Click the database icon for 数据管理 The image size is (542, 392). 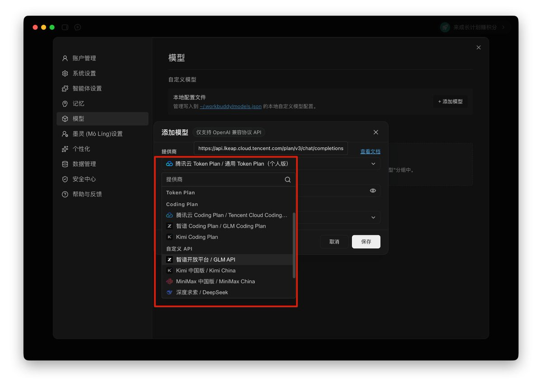point(65,164)
